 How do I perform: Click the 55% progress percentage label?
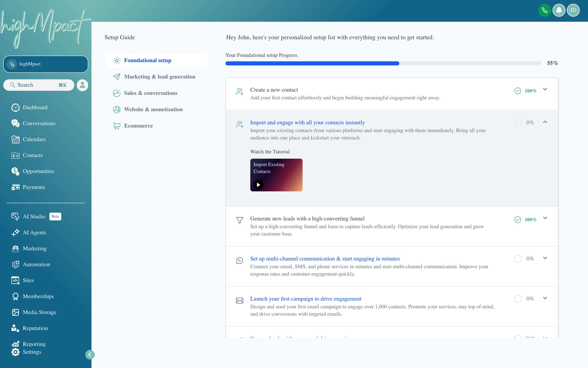(x=552, y=63)
